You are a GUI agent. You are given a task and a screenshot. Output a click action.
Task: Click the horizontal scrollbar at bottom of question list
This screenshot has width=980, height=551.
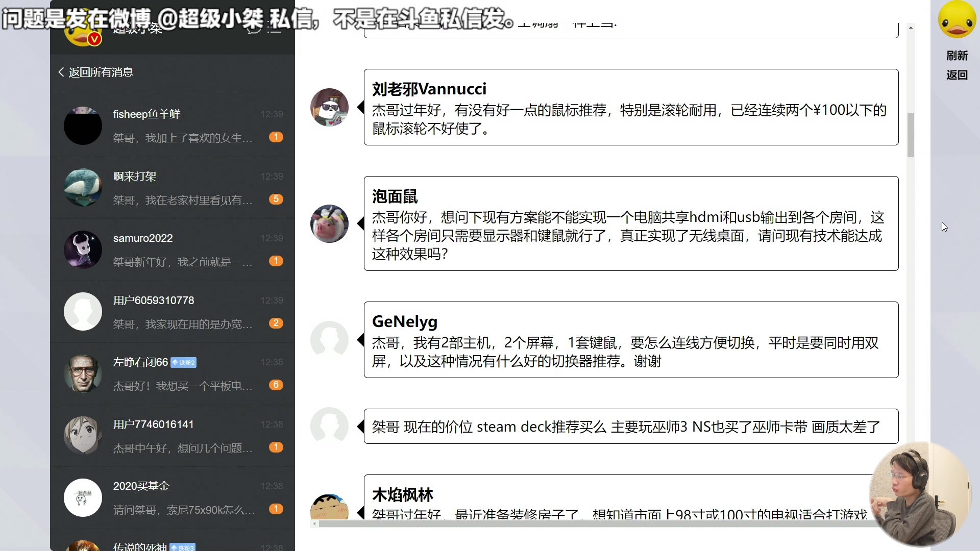(x=595, y=523)
